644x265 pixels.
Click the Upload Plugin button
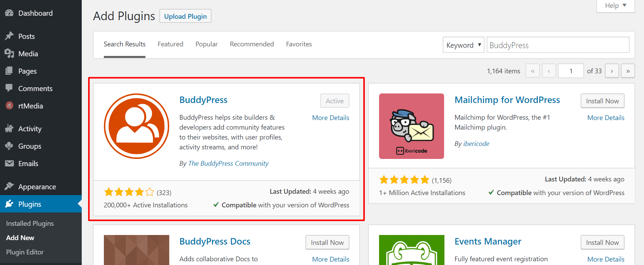click(185, 16)
